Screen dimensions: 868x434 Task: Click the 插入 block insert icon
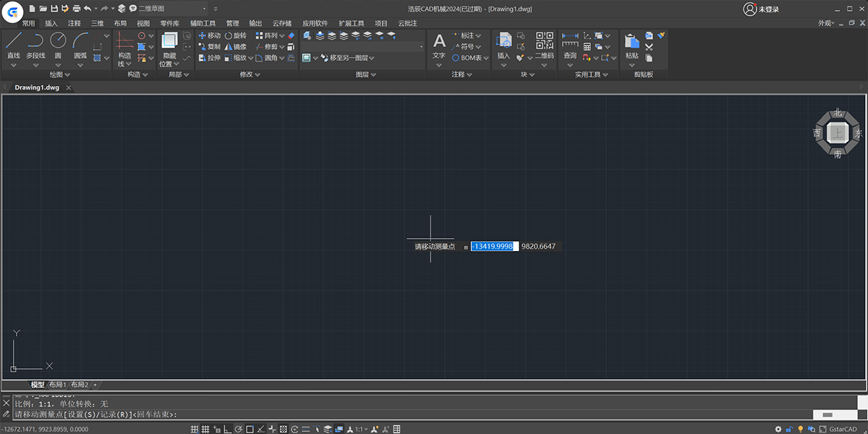[x=503, y=41]
